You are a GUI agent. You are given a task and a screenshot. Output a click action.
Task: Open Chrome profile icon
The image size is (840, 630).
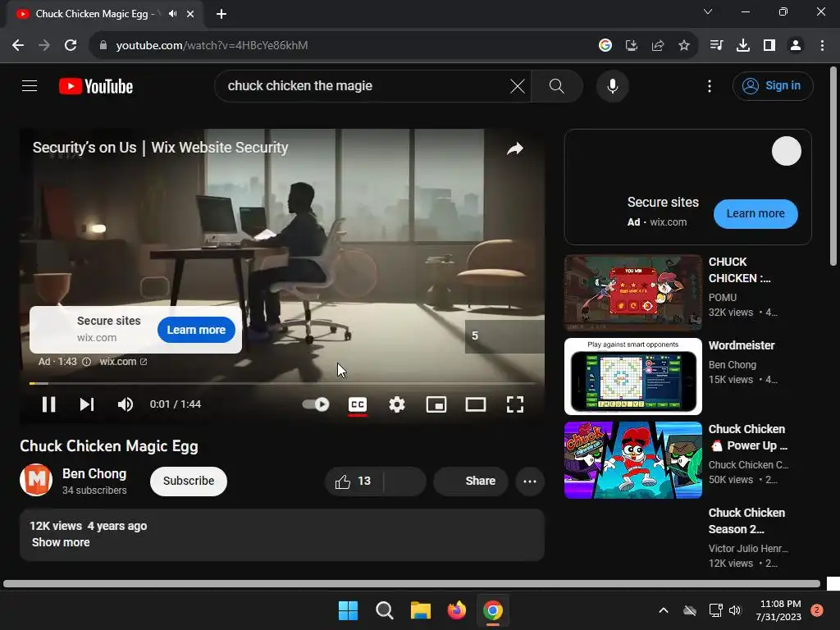click(796, 46)
